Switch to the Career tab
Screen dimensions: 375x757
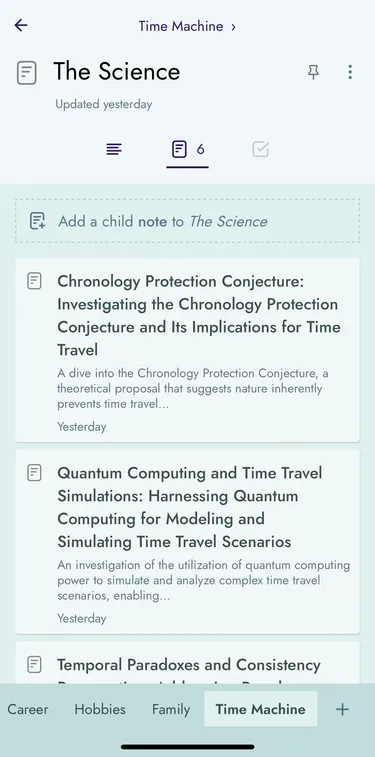(x=28, y=709)
